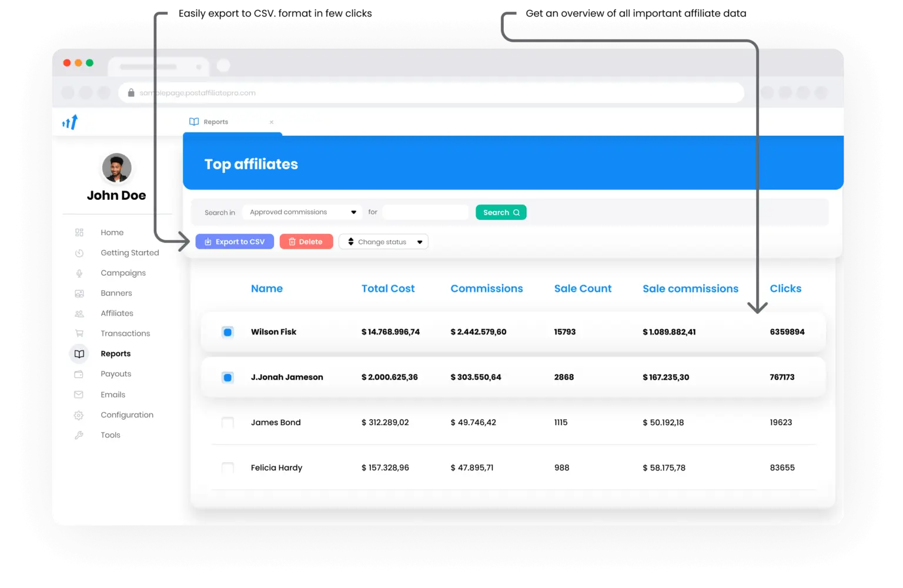Select the Affiliates people icon
The width and height of the screenshot is (903, 588).
[x=79, y=313]
